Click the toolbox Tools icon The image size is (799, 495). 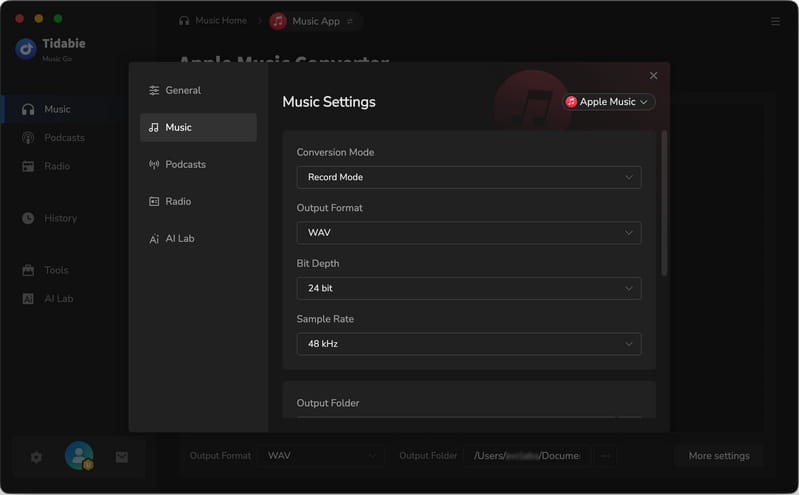(x=28, y=270)
